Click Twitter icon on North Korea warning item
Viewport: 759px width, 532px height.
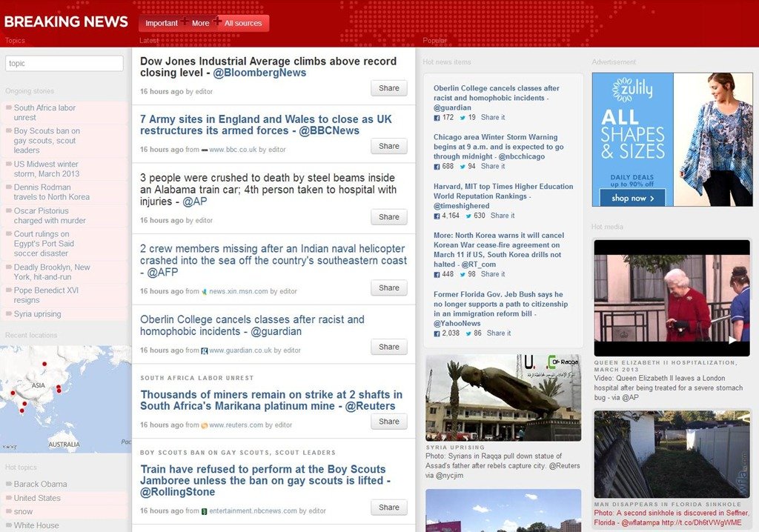click(x=463, y=274)
